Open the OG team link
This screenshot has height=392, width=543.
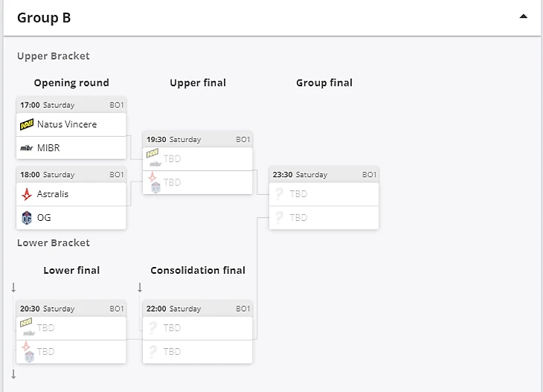44,218
